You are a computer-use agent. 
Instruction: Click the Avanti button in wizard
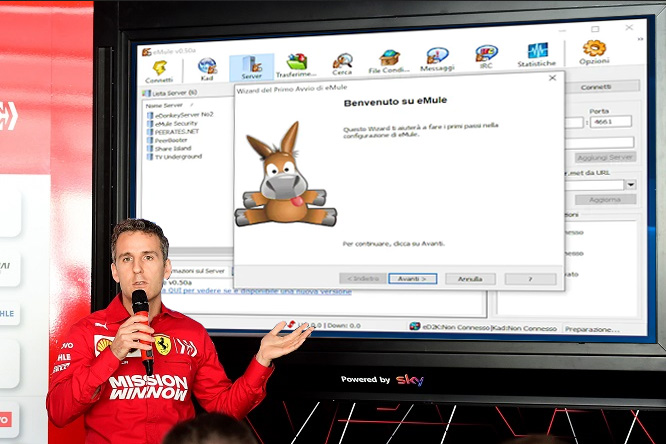tap(412, 279)
